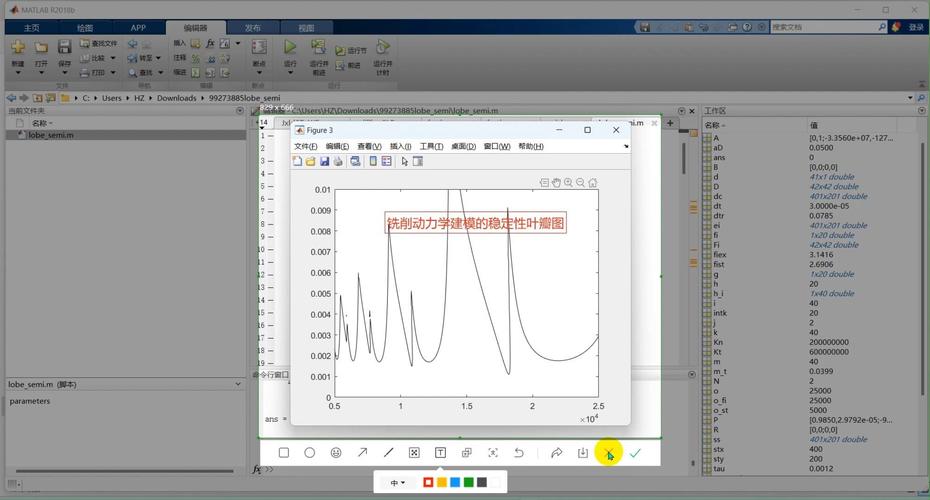
Task: Open the emoji sticker tool
Action: [336, 453]
